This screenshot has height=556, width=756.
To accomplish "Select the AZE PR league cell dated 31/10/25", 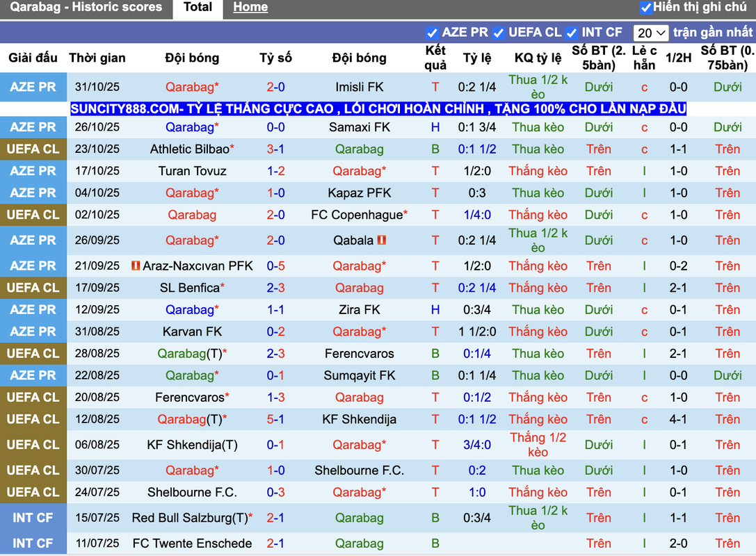I will point(33,87).
